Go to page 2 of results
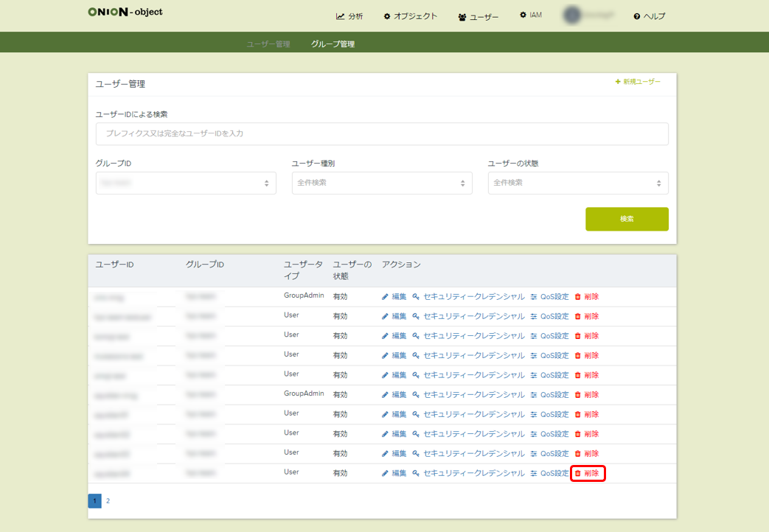 point(108,501)
